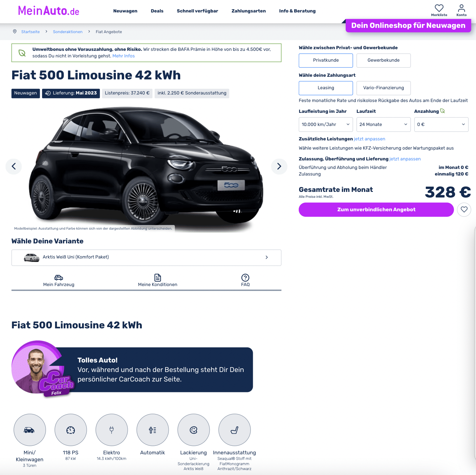Open the Mehr Infos link
The width and height of the screenshot is (476, 475).
click(x=123, y=56)
